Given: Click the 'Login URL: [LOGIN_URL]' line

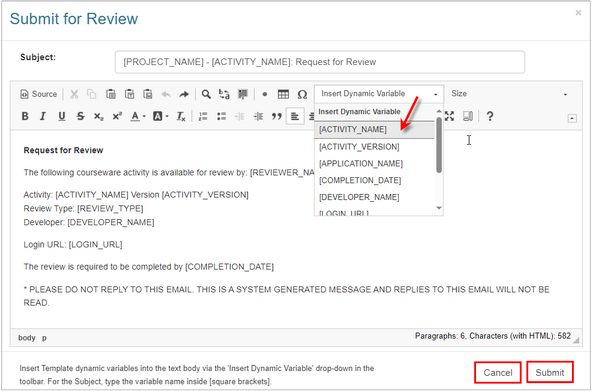Looking at the screenshot, I should click(x=73, y=245).
